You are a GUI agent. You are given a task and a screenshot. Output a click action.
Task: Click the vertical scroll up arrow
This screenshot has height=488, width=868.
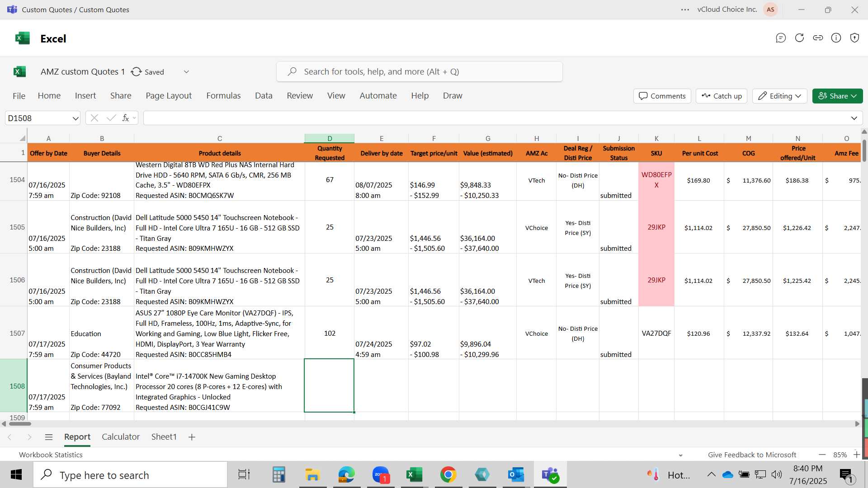click(864, 132)
